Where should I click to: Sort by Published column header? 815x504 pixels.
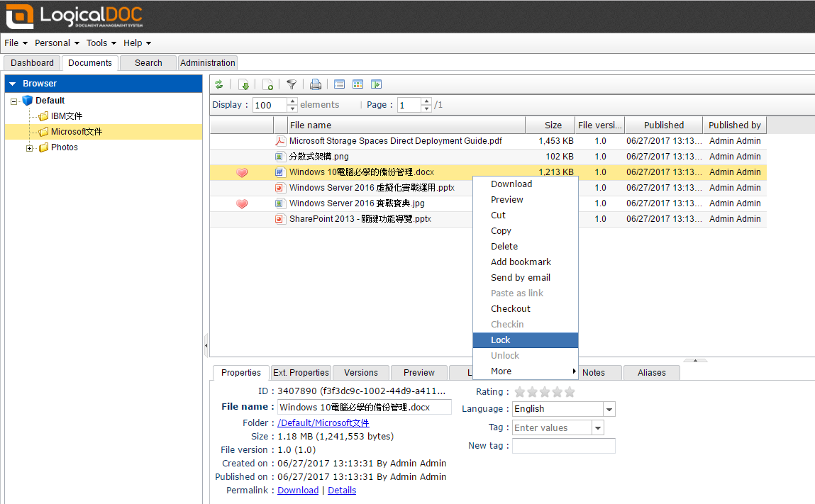664,125
